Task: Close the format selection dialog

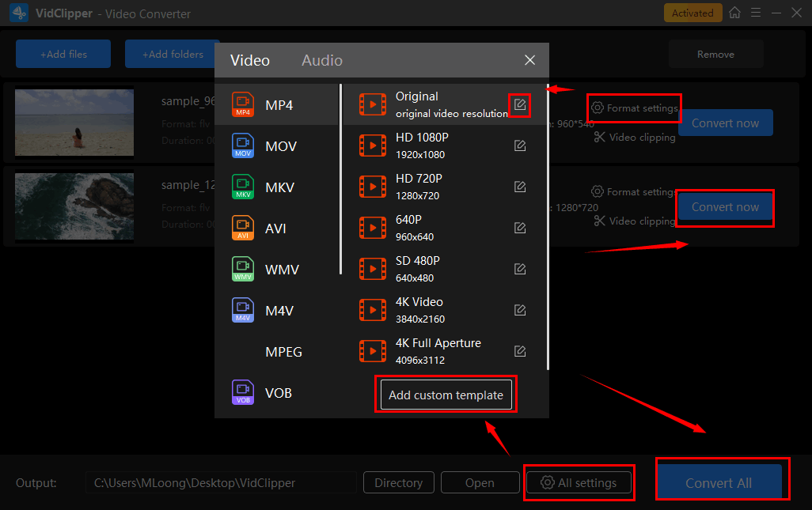Action: pyautogui.click(x=530, y=61)
